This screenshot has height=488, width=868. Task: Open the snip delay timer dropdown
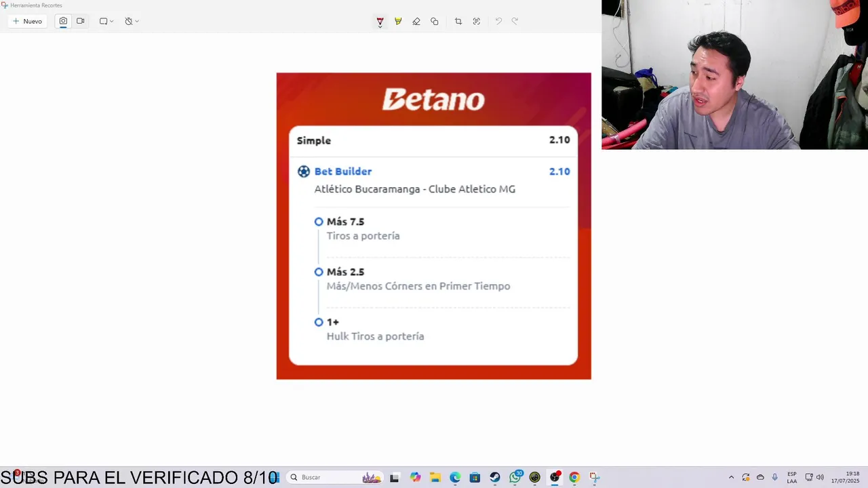point(132,21)
